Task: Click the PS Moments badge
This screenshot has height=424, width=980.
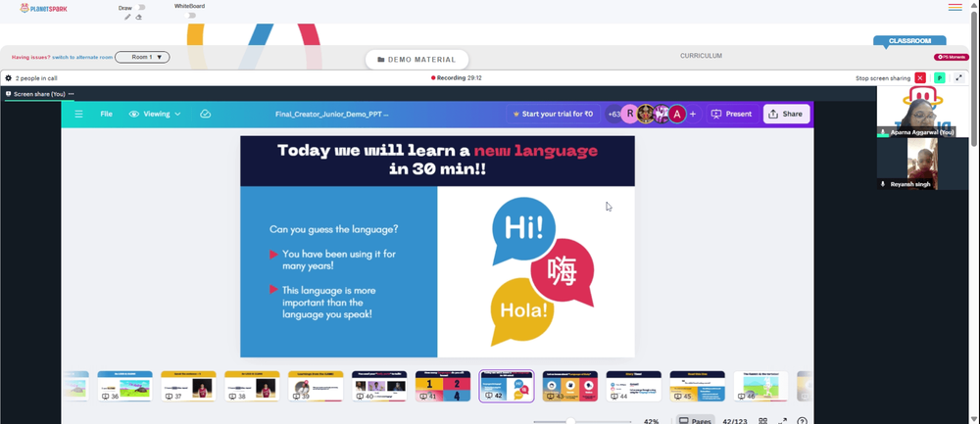Action: point(952,57)
